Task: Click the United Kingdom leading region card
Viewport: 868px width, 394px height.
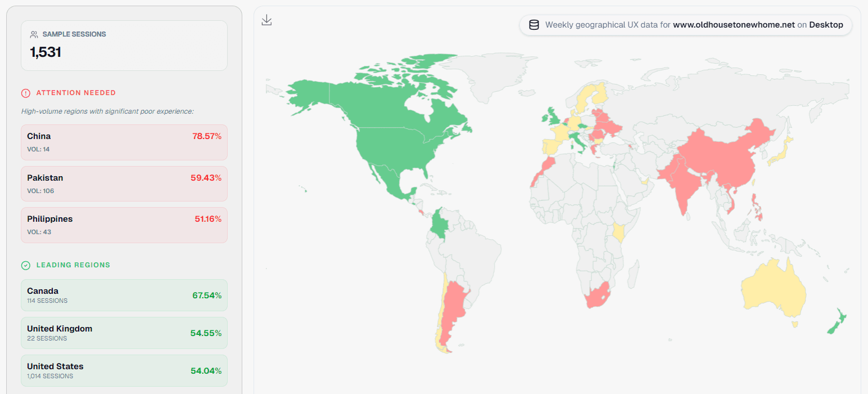Action: (x=124, y=332)
